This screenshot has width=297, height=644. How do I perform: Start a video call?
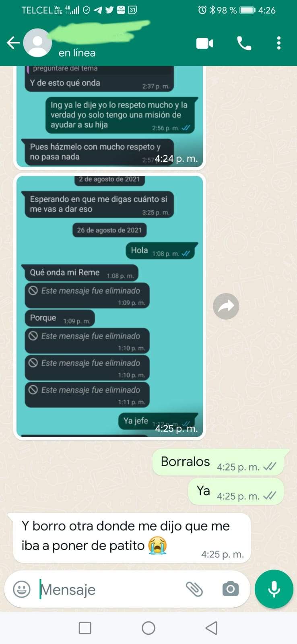point(204,43)
